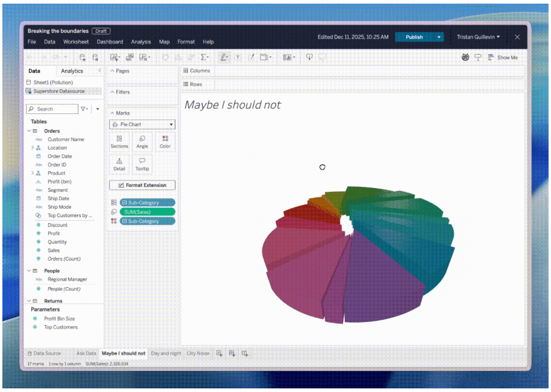Collapse the Orders table

point(28,131)
